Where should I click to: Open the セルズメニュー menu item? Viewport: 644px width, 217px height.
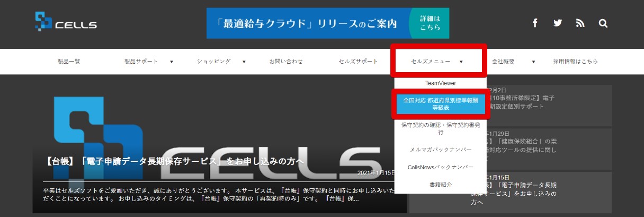(431, 62)
